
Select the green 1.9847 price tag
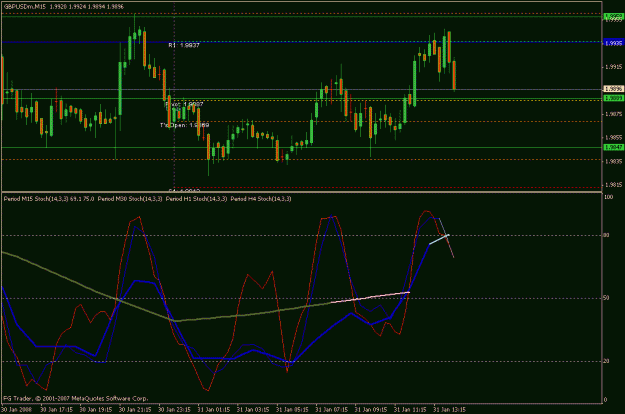(613, 147)
